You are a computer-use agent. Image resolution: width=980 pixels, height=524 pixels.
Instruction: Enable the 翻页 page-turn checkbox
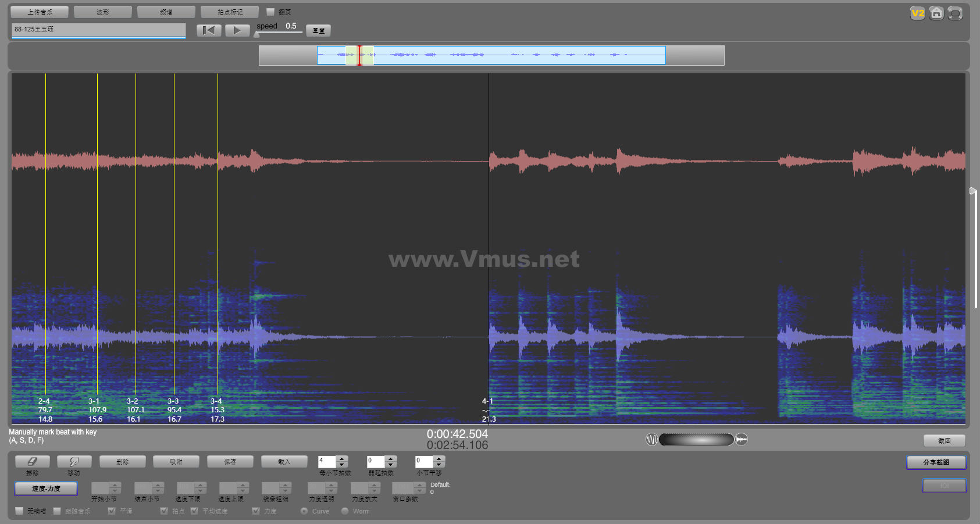click(x=270, y=12)
